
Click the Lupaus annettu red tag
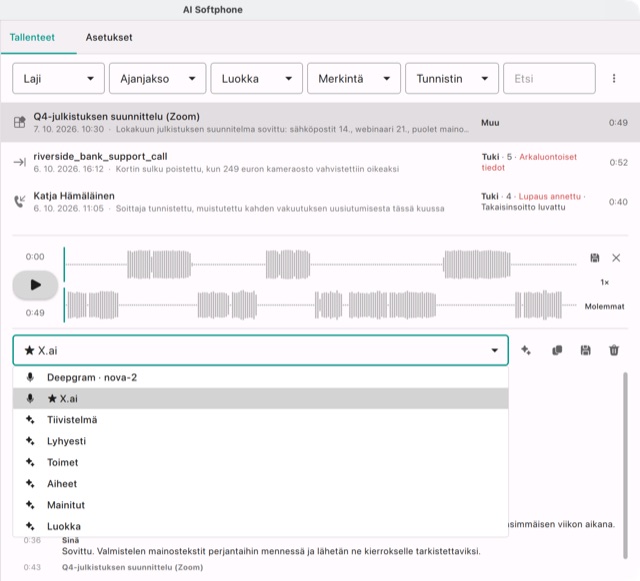tap(549, 196)
